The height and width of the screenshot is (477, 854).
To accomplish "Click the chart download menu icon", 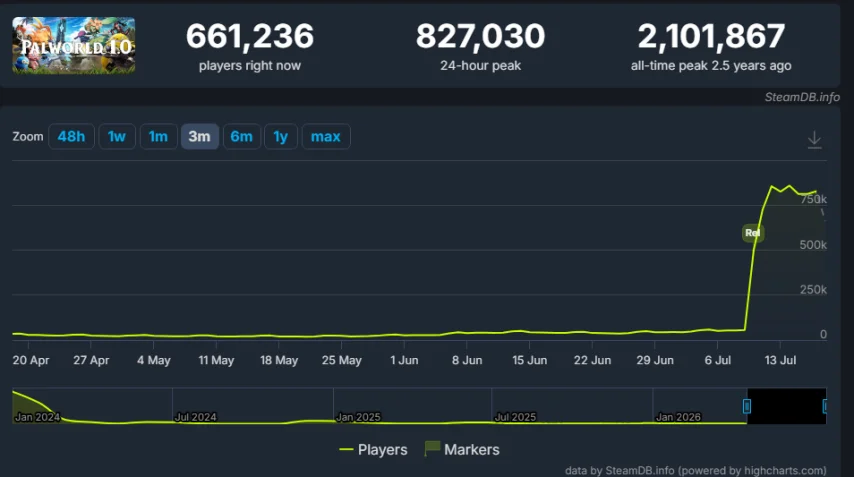I will point(814,139).
